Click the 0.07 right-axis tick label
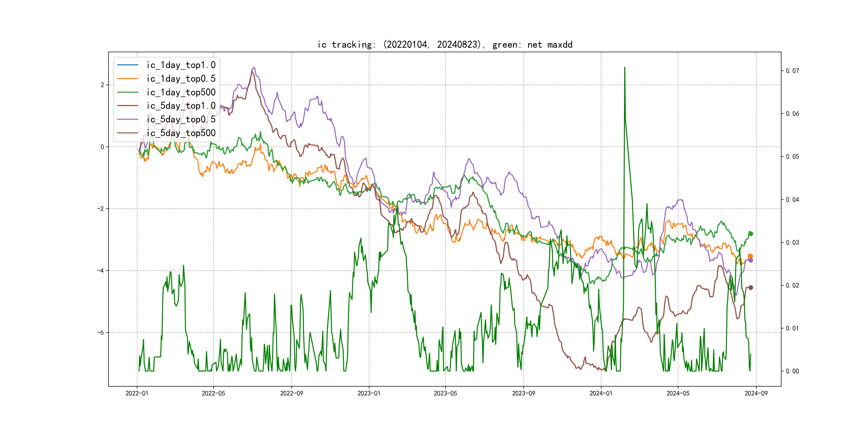The width and height of the screenshot is (868, 434). click(x=792, y=71)
